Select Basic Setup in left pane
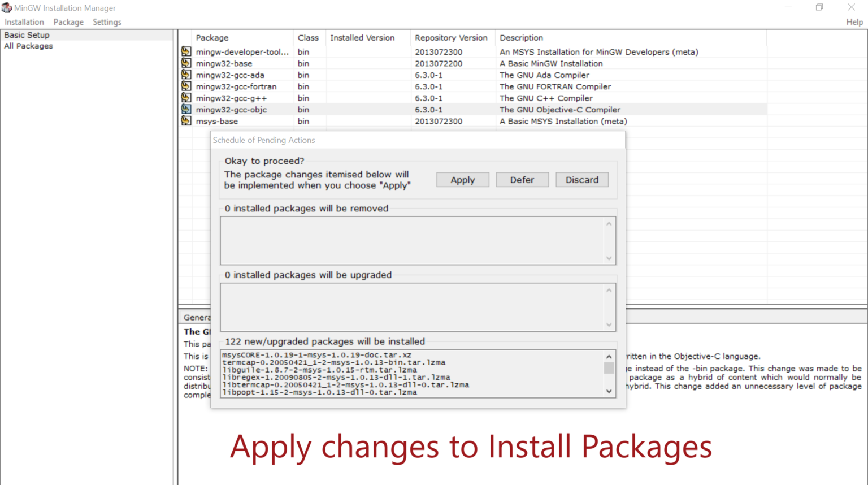The image size is (868, 485). point(27,35)
